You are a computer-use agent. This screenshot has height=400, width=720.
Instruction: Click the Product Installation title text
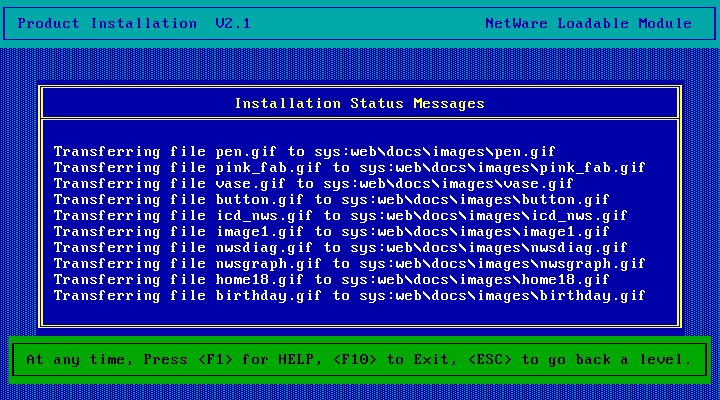[107, 23]
